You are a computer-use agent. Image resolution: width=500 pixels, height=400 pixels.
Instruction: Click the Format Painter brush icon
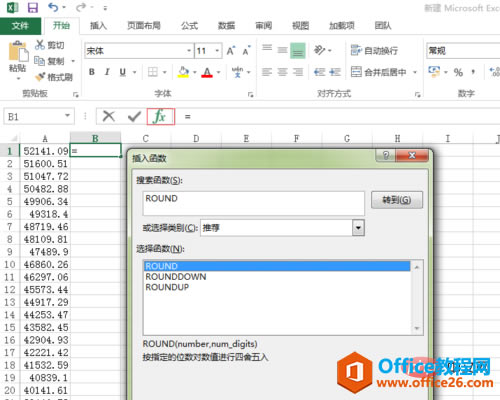point(40,77)
